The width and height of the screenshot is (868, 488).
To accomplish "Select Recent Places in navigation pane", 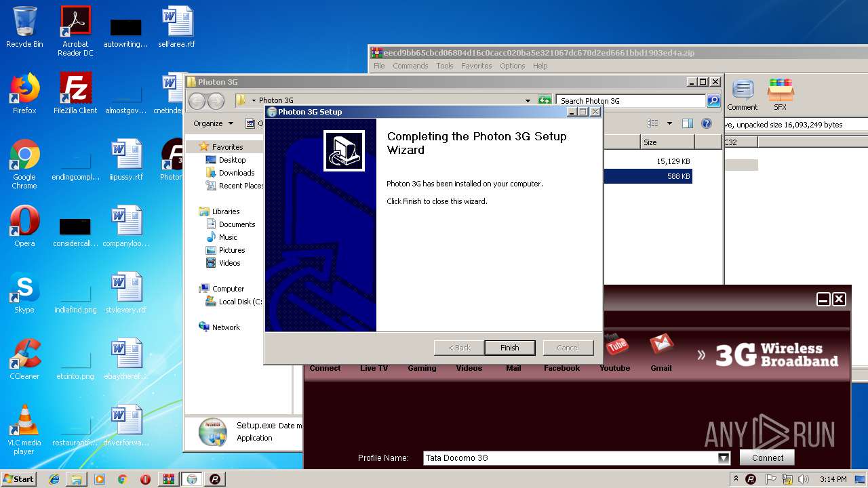I will tap(241, 186).
